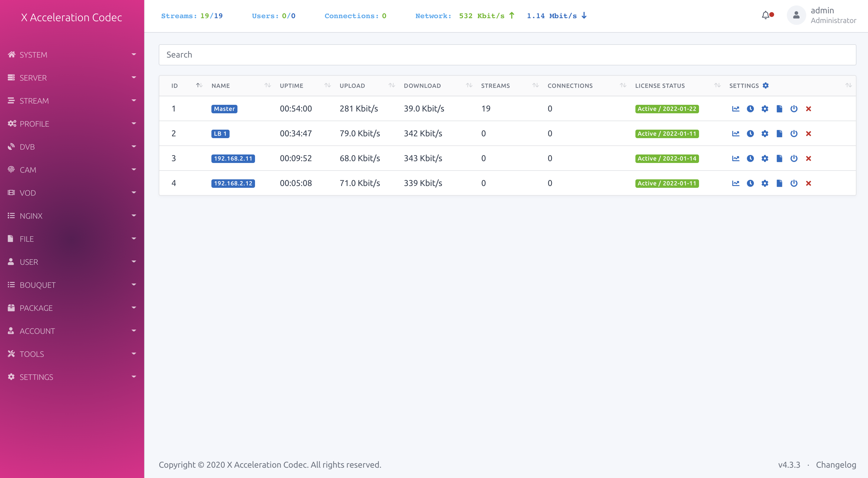
Task: Open gear settings for server 192.168.2.11
Action: [764, 158]
